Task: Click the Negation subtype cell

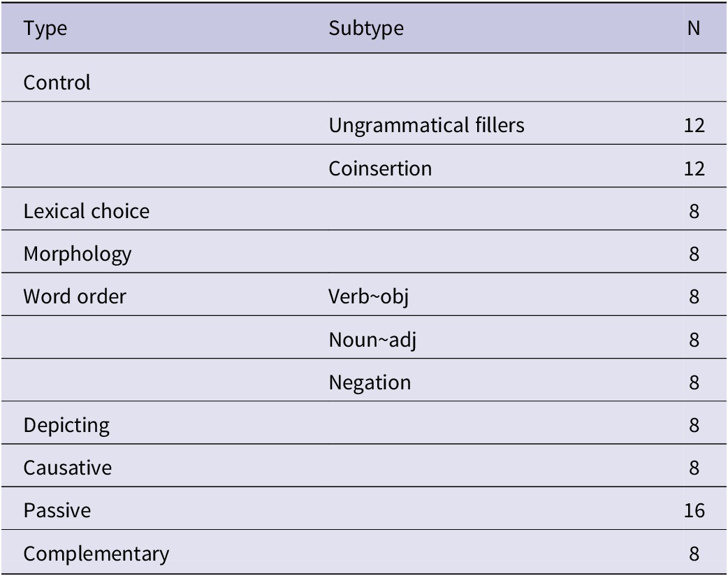Action: coord(370,383)
